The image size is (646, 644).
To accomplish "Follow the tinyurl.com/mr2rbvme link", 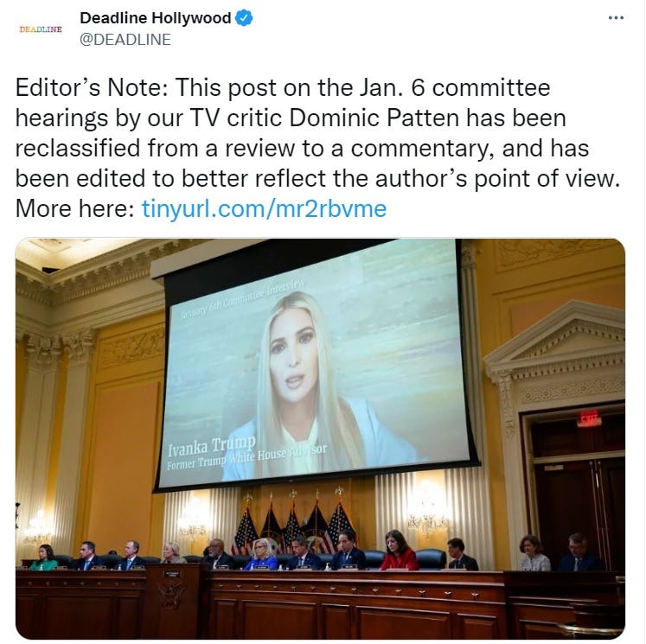I will click(x=264, y=208).
